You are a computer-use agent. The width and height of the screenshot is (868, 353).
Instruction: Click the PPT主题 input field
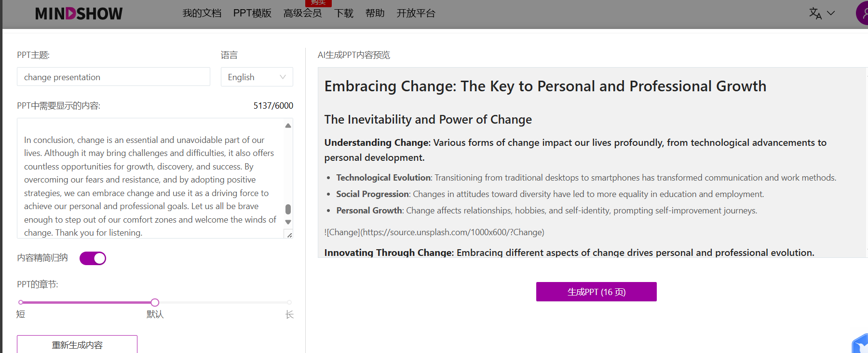point(113,77)
